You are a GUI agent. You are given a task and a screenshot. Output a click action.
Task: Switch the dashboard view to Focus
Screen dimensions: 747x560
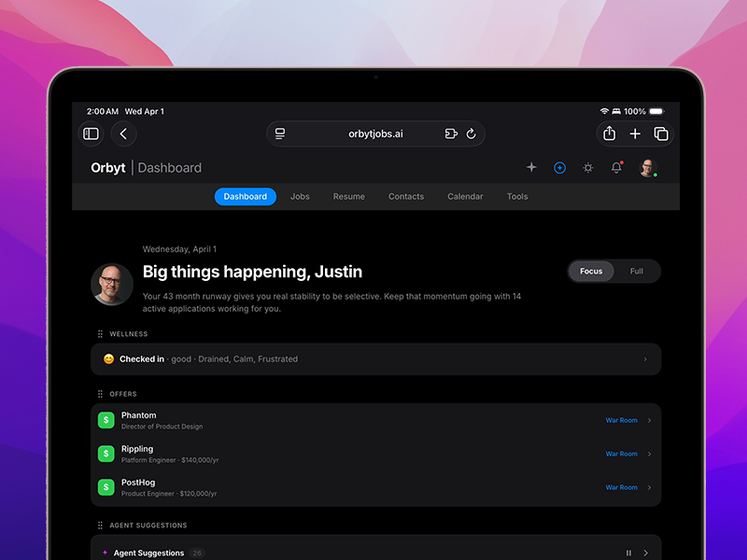[x=591, y=271]
